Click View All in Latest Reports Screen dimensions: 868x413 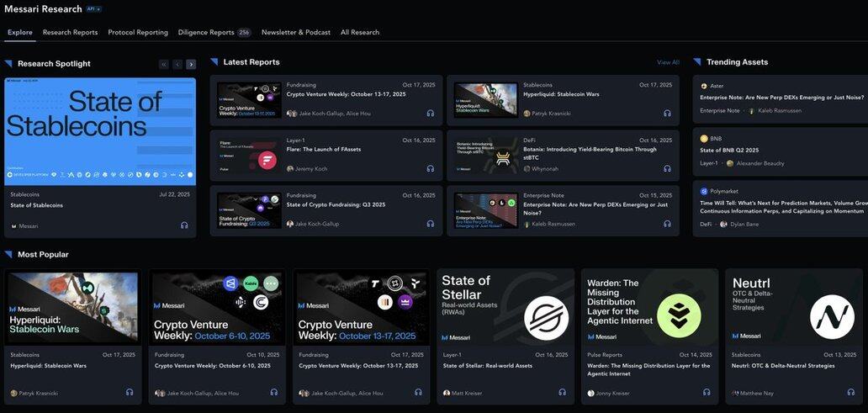point(668,62)
